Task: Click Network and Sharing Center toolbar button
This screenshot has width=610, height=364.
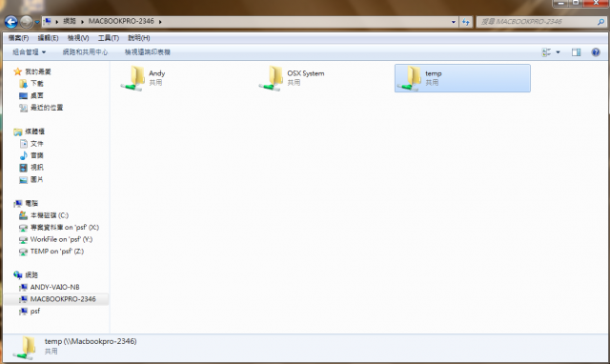Action: click(85, 52)
